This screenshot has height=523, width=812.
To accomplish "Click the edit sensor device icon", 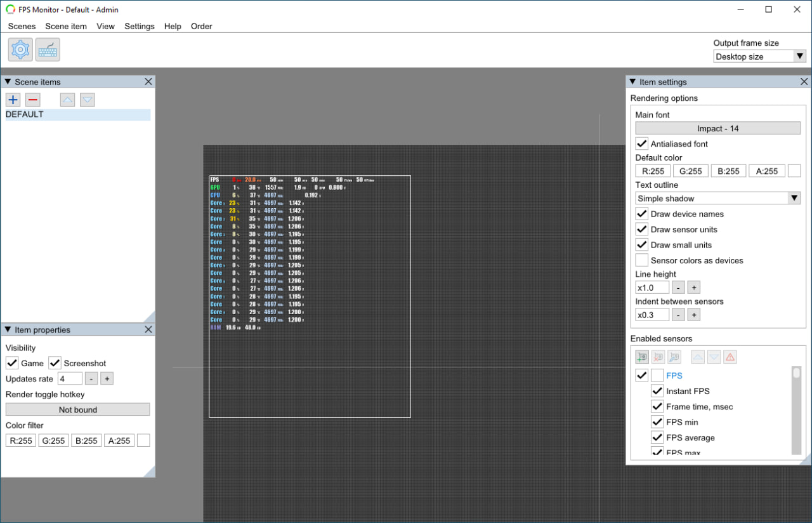I will point(674,357).
